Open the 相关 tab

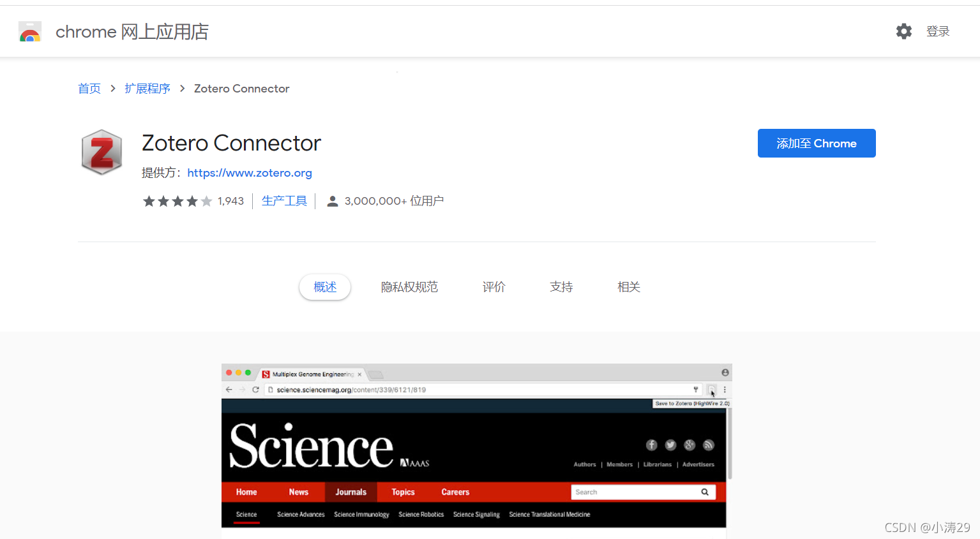(x=628, y=286)
